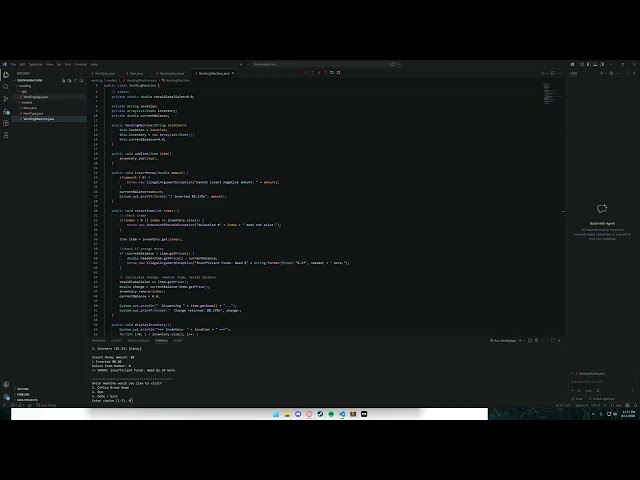Click the debug Restart button

point(332,73)
